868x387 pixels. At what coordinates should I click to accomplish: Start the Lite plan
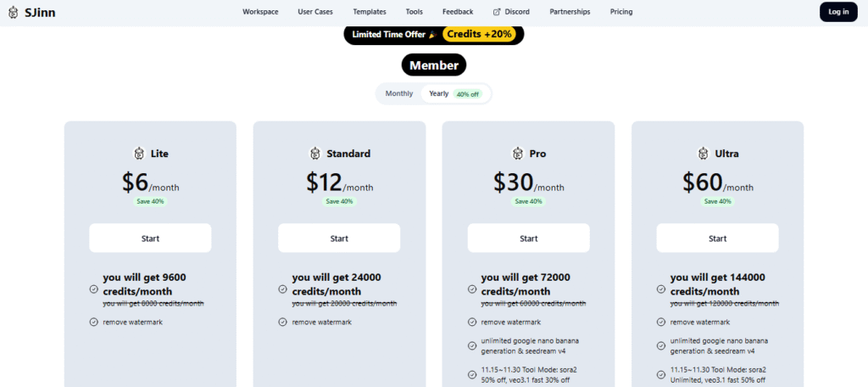150,238
